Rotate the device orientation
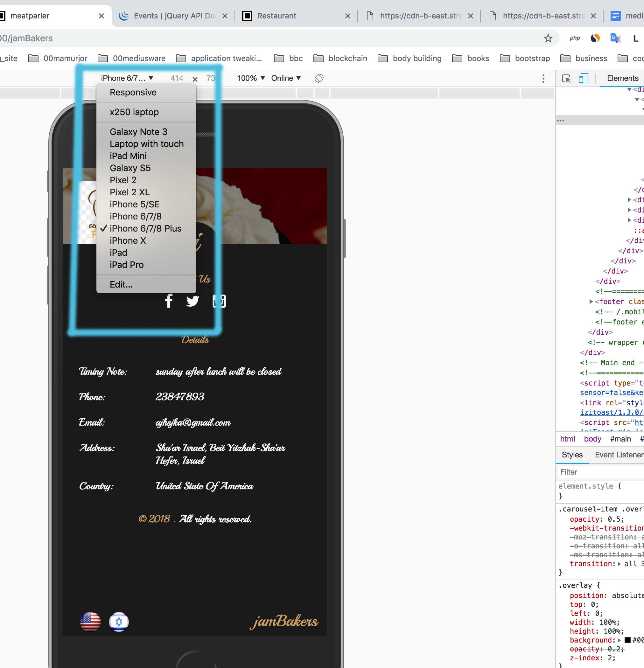Viewport: 644px width, 668px height. 319,78
